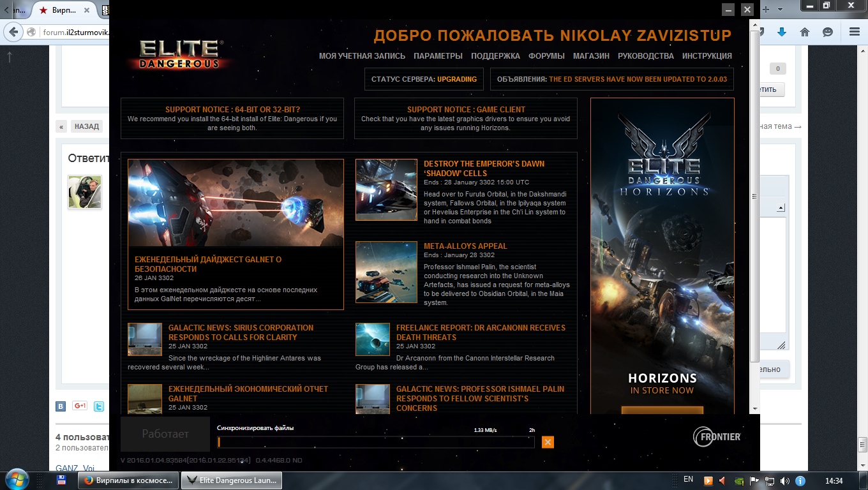868x490 pixels.
Task: Open the Meta-Alloys Appeal thumbnail
Action: pos(386,272)
